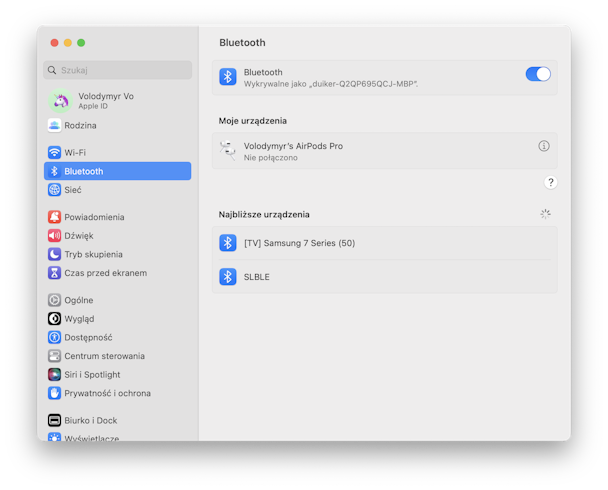Open Prywatność i ochrona hand icon
The width and height of the screenshot is (608, 490).
(x=54, y=393)
